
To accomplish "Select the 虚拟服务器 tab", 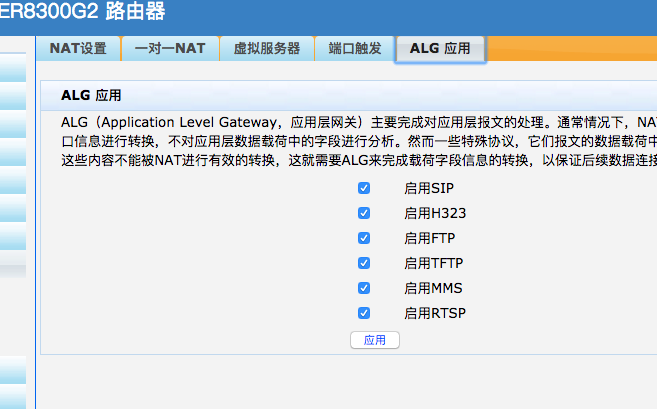I will pos(267,49).
